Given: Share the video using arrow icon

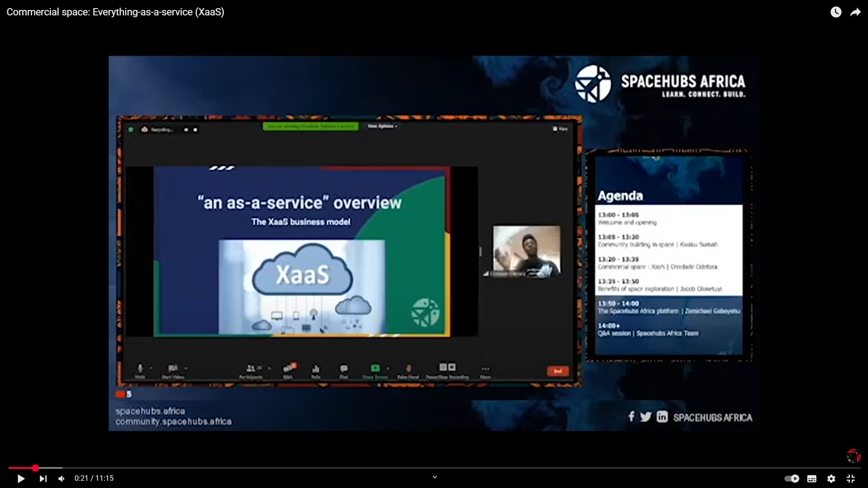Looking at the screenshot, I should click(855, 12).
